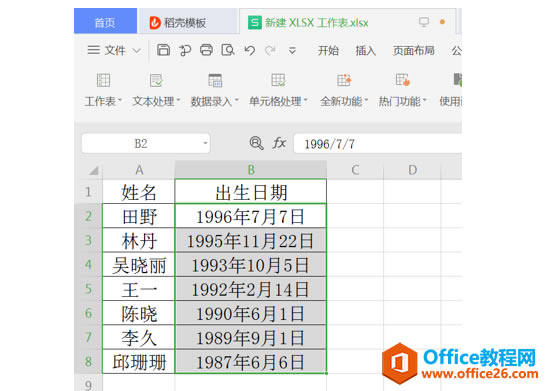Select column B header
This screenshot has width=545, height=391.
251,170
